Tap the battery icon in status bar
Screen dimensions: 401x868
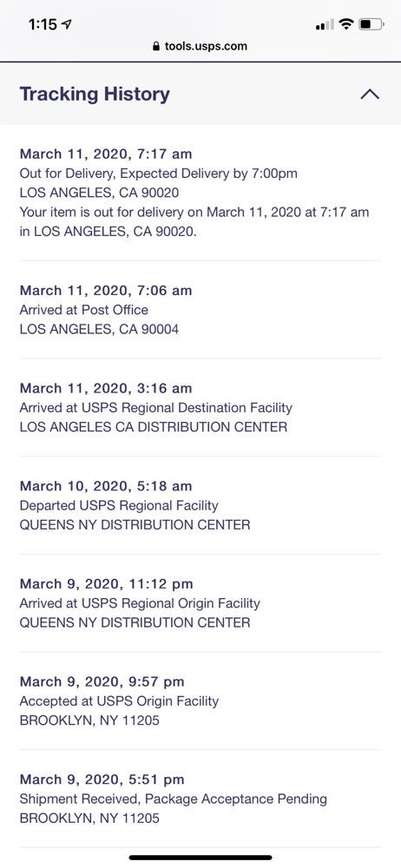(371, 24)
